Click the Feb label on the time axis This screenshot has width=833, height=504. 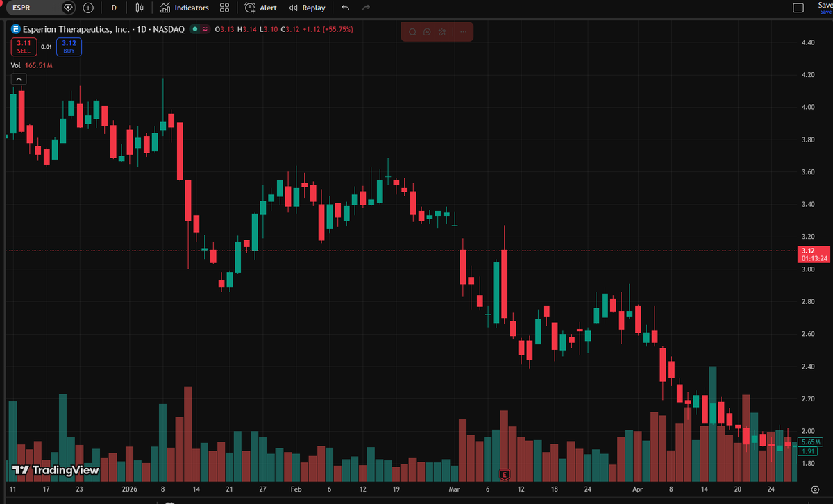point(296,489)
